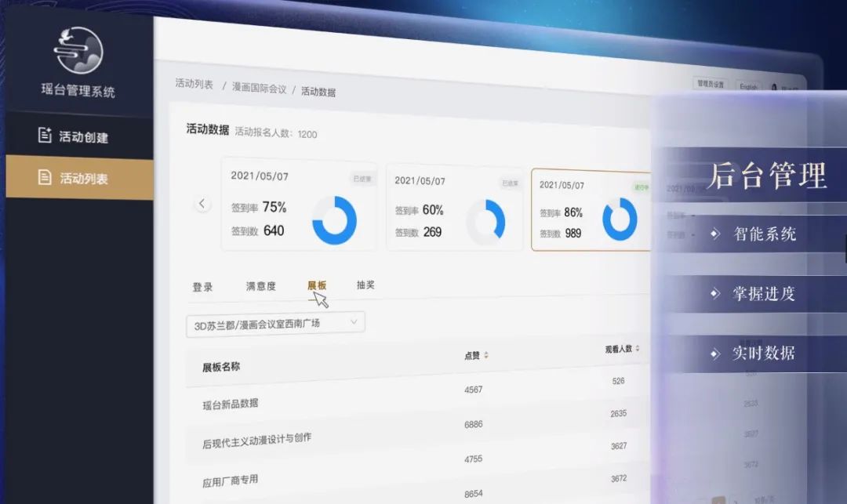This screenshot has width=847, height=504.
Task: Select 活动列表 in the sidebar
Action: 79,177
